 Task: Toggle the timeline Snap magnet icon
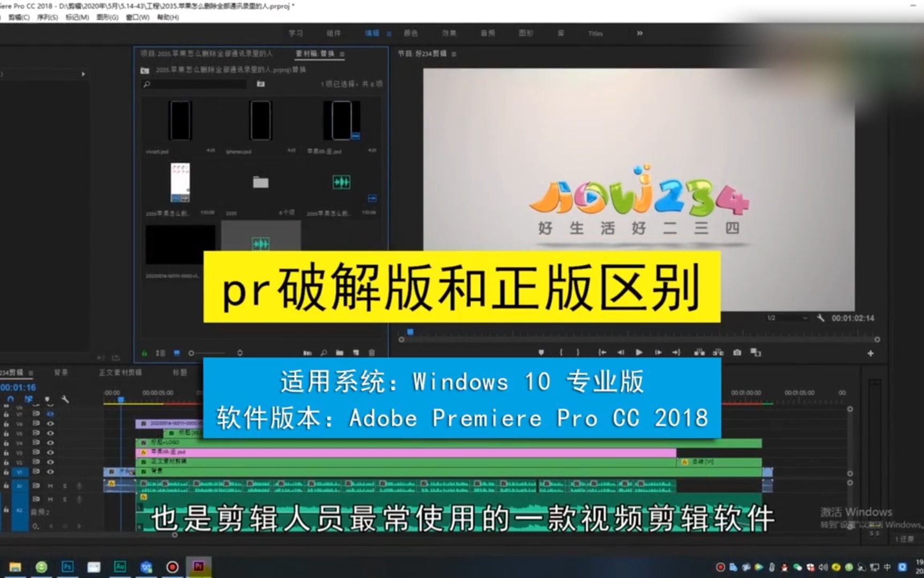tap(11, 399)
